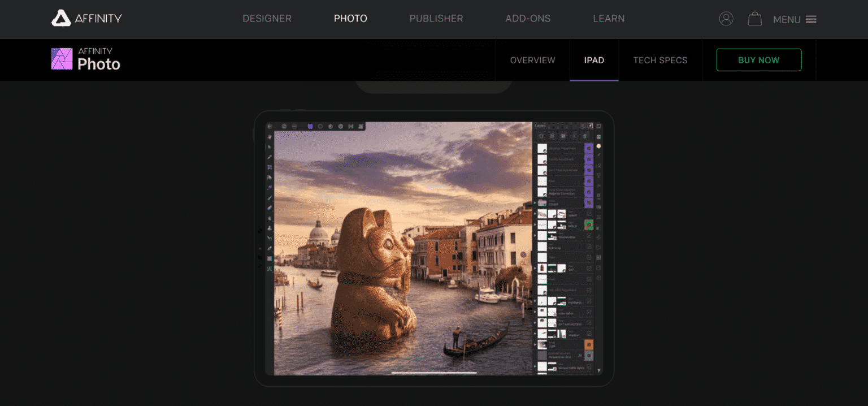Select the hand View tool

point(270,137)
